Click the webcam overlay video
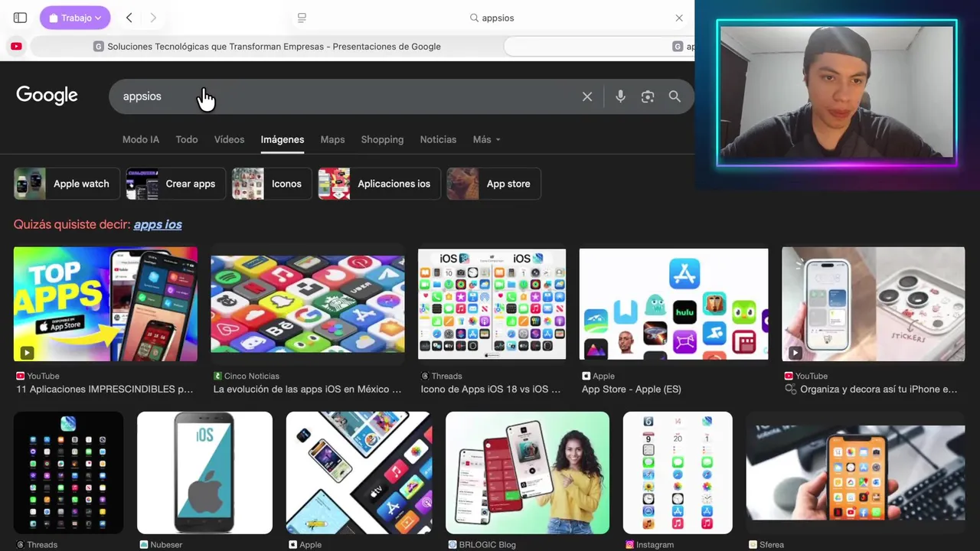The width and height of the screenshot is (980, 551). pos(837,93)
